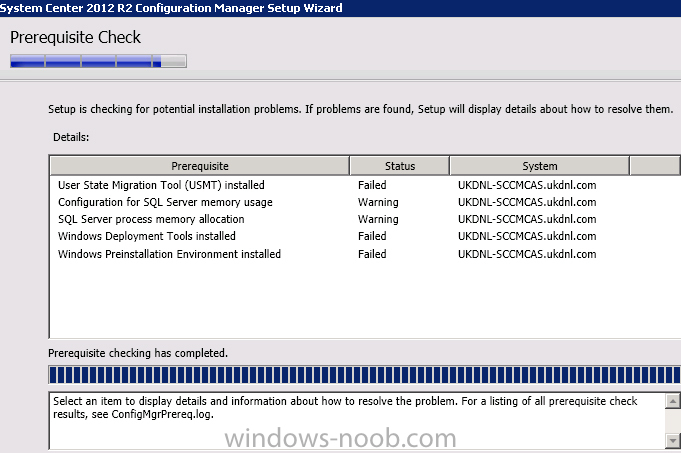Click system name in Windows Deployment Tools row
681x453 pixels.
527,236
